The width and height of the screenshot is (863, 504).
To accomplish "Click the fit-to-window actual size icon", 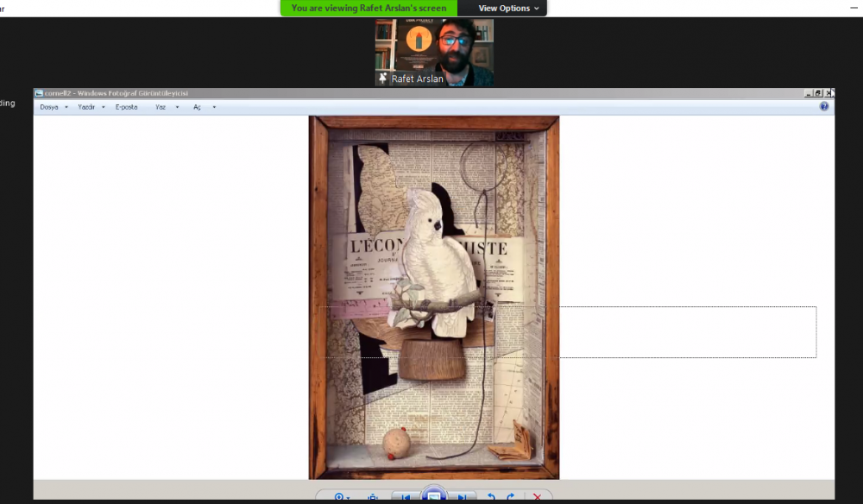I will (373, 497).
